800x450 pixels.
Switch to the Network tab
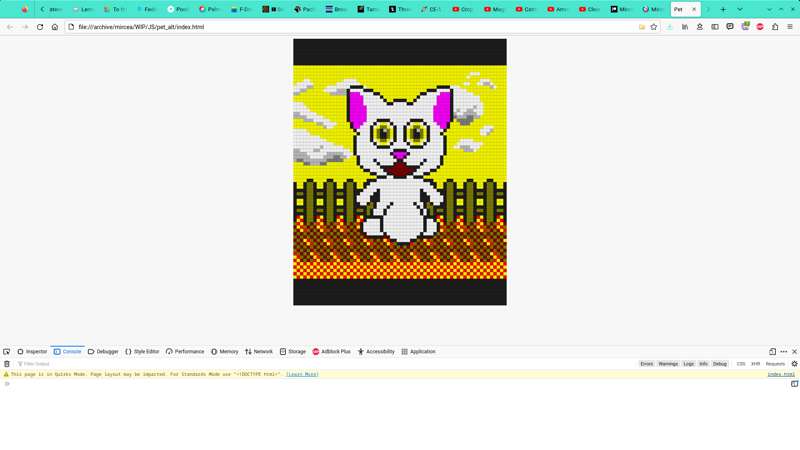pyautogui.click(x=259, y=352)
